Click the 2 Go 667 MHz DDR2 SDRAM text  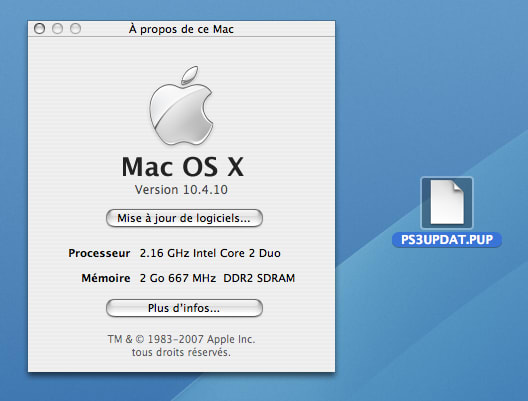click(217, 278)
